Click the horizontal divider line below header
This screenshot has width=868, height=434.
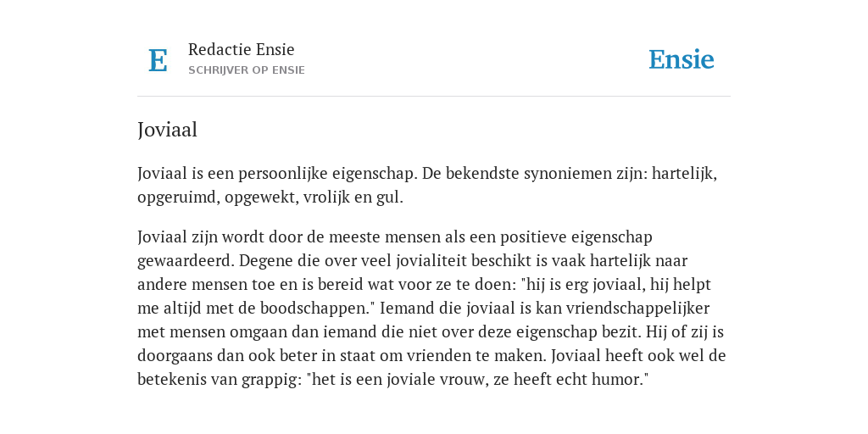coord(434,97)
